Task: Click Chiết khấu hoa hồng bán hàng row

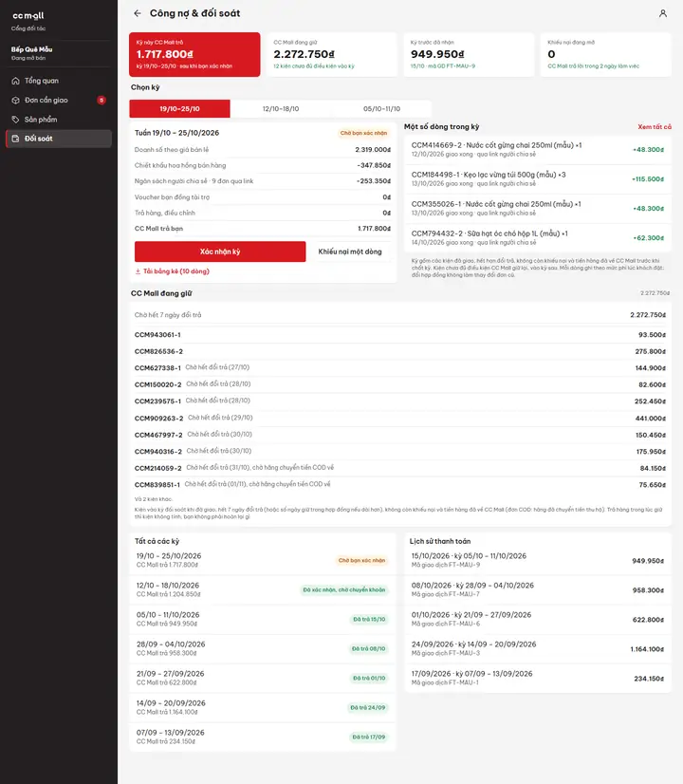Action: tap(263, 165)
